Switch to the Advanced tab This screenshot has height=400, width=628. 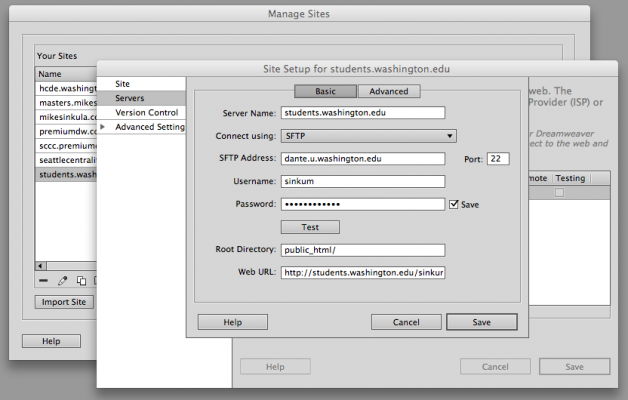click(x=389, y=91)
